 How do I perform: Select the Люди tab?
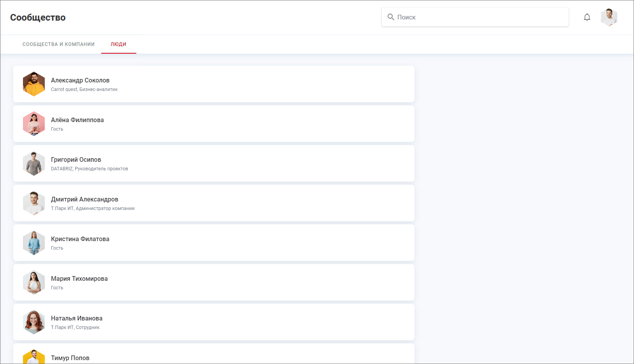118,44
